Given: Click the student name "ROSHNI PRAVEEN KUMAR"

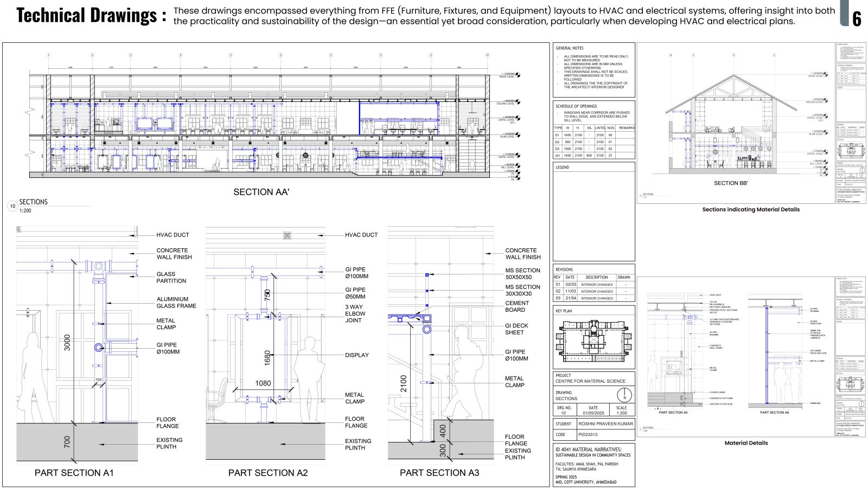Looking at the screenshot, I should pos(605,424).
